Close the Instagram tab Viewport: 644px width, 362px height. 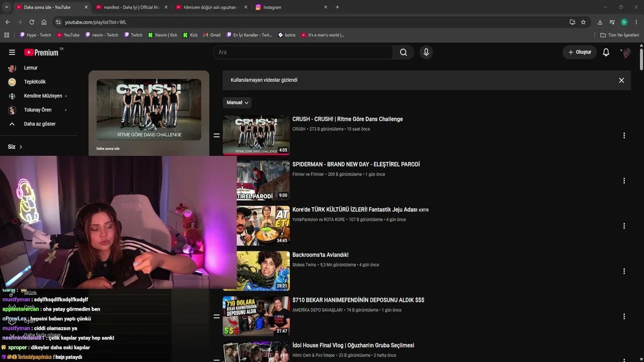(326, 7)
